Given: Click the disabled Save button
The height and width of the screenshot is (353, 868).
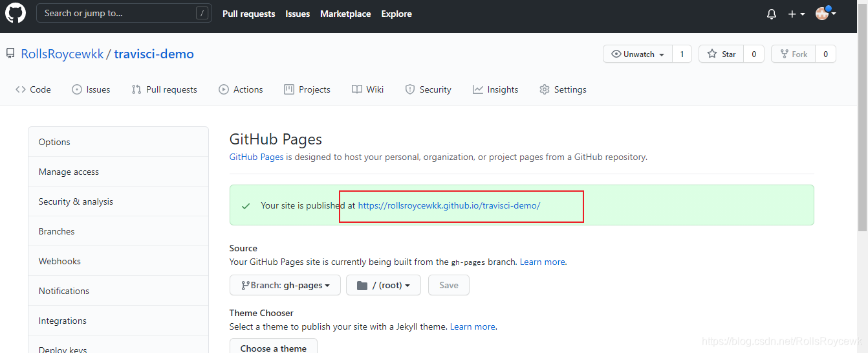Looking at the screenshot, I should point(449,285).
